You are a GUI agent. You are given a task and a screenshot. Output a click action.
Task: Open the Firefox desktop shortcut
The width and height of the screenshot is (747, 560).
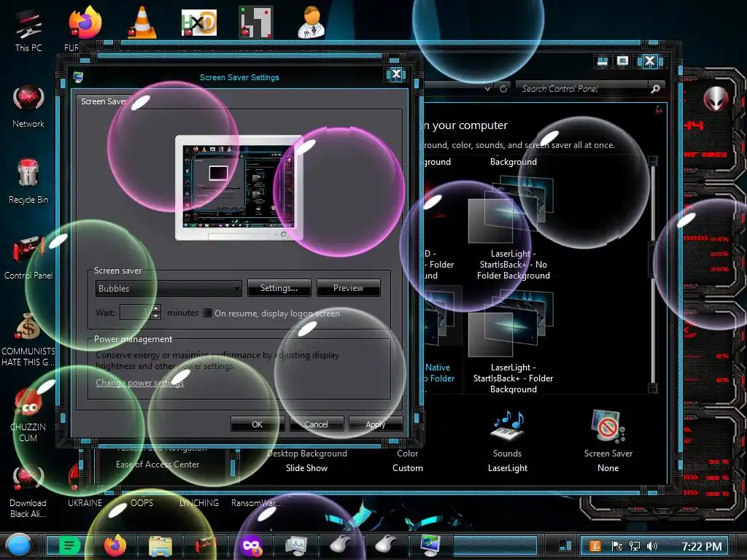(x=85, y=23)
